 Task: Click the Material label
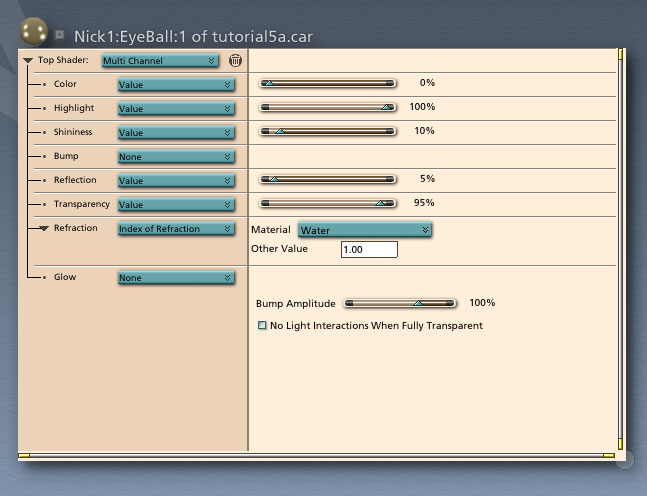[x=271, y=229]
